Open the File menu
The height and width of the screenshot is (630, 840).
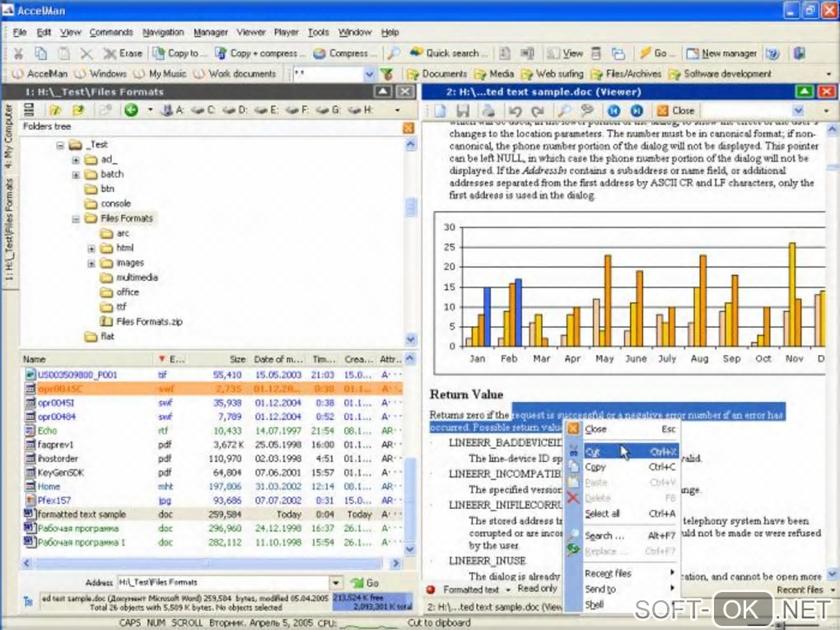pos(20,32)
